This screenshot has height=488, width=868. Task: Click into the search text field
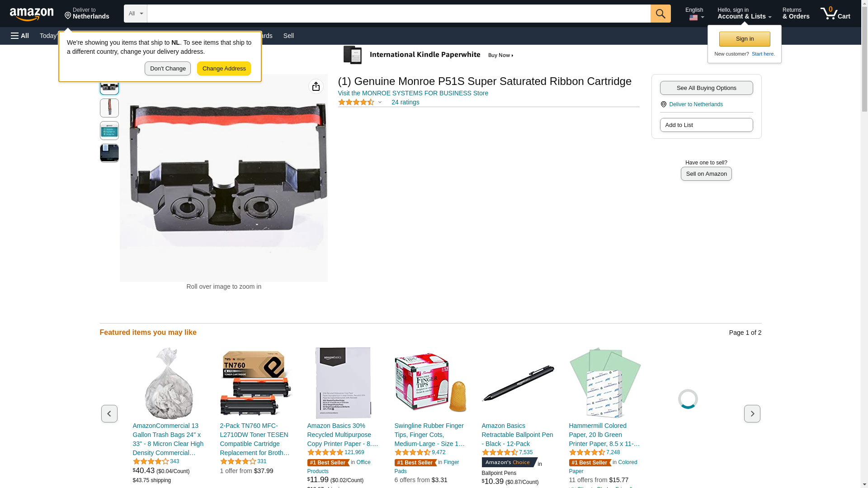[399, 14]
